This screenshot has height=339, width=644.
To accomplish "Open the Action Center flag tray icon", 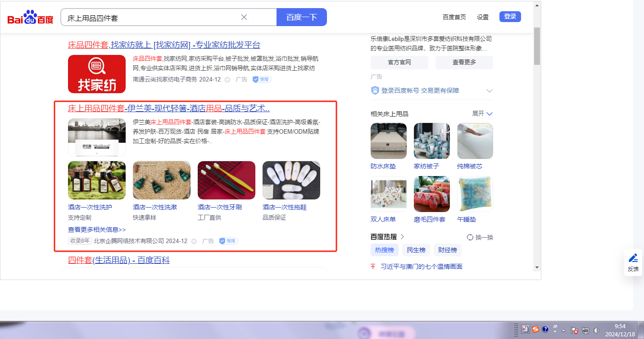I will click(x=575, y=330).
